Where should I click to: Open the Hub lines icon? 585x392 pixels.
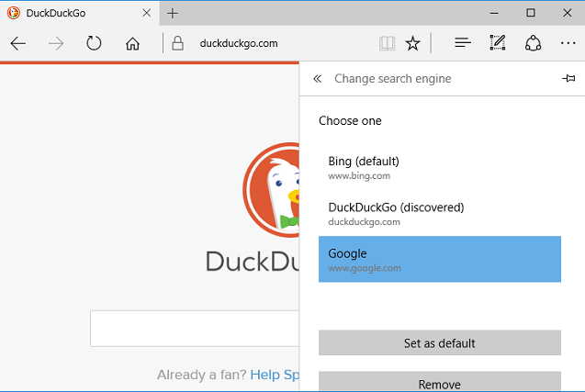(463, 43)
